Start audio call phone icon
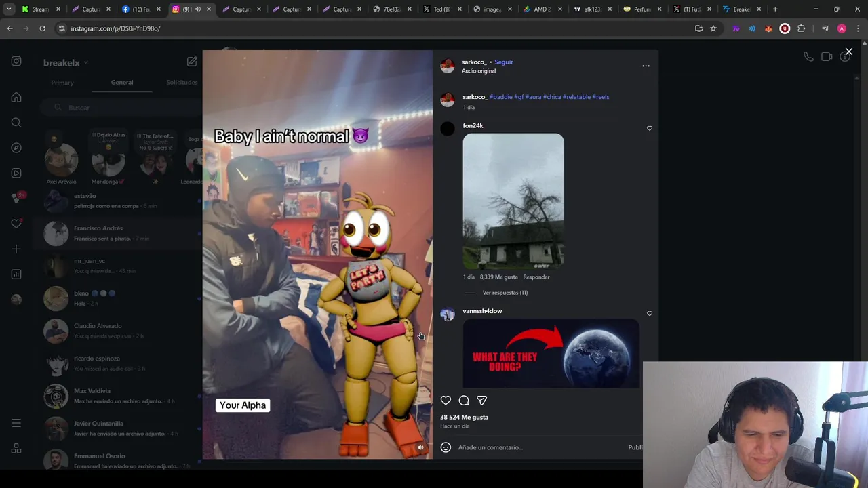The width and height of the screenshot is (868, 488). (x=808, y=56)
